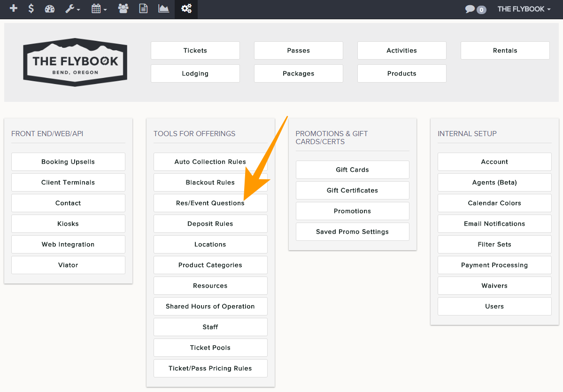Viewport: 563px width, 392px height.
Task: Open Email Notifications settings
Action: (x=494, y=223)
